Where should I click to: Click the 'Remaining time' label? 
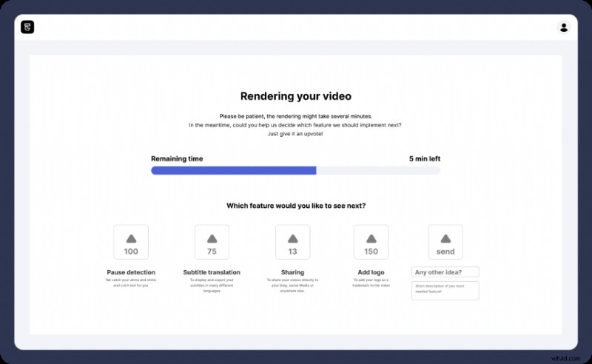click(177, 158)
